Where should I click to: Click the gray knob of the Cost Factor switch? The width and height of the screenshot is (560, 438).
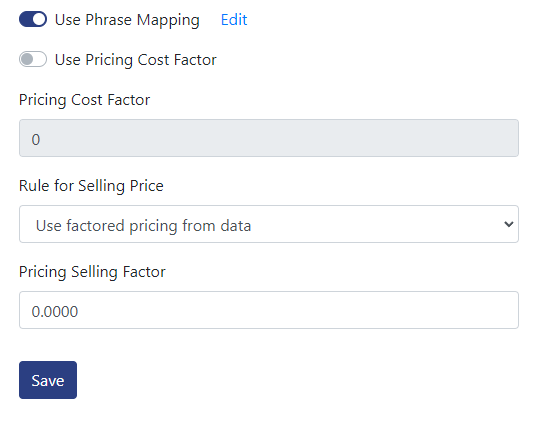(x=27, y=59)
